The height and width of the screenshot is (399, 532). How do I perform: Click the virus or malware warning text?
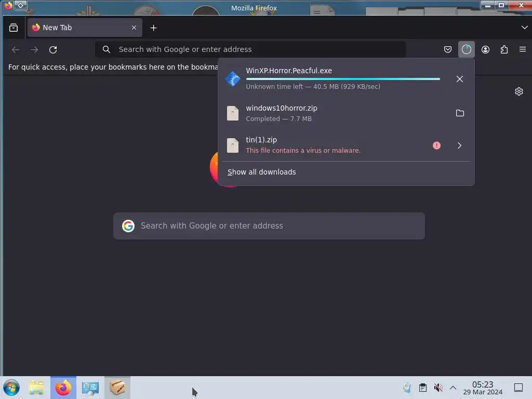pyautogui.click(x=303, y=150)
